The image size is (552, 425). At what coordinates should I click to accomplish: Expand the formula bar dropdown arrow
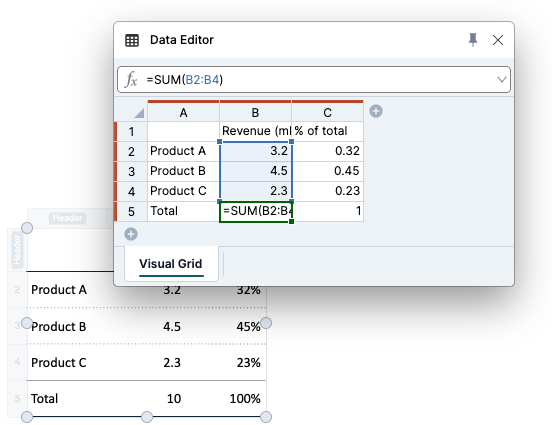[502, 80]
